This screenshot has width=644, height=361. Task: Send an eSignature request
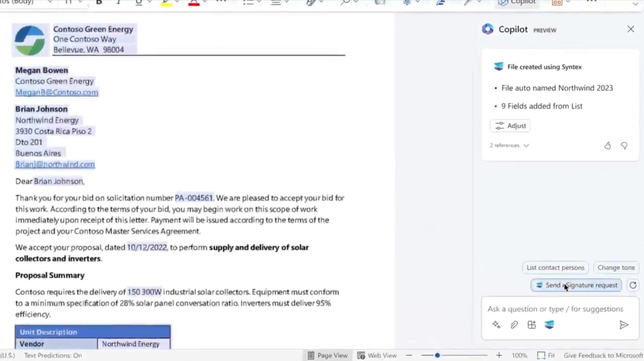576,285
